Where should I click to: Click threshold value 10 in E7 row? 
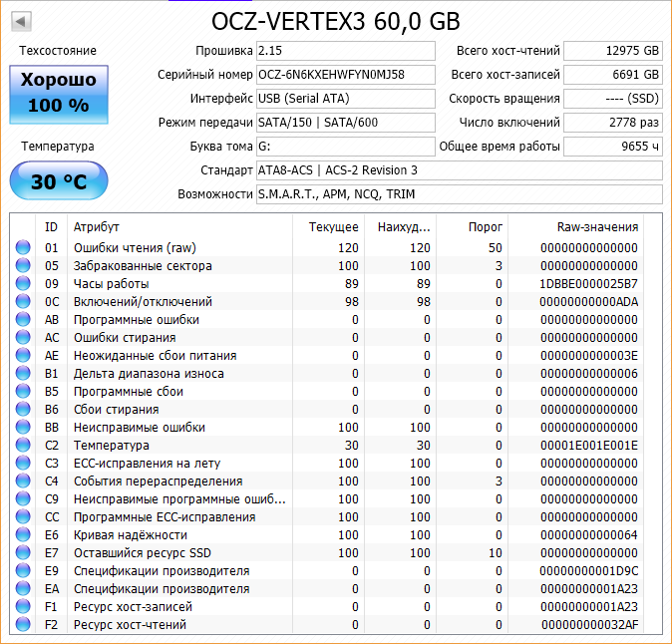[x=495, y=552]
